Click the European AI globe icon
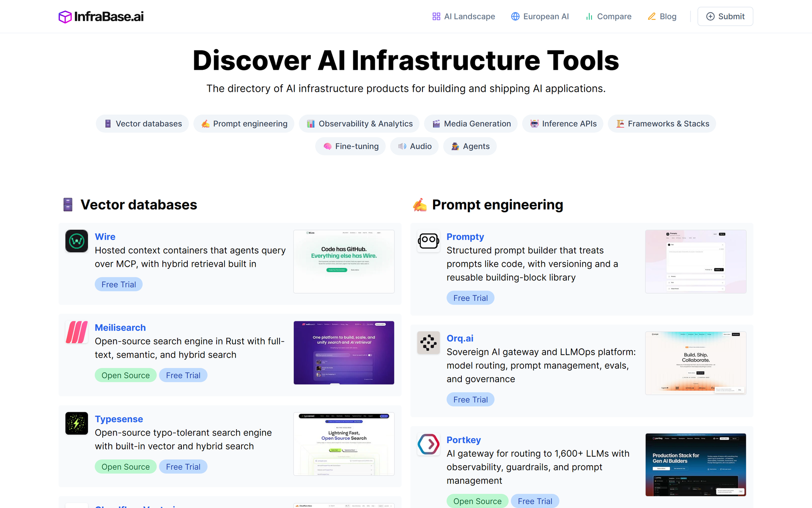The height and width of the screenshot is (508, 812). (515, 17)
